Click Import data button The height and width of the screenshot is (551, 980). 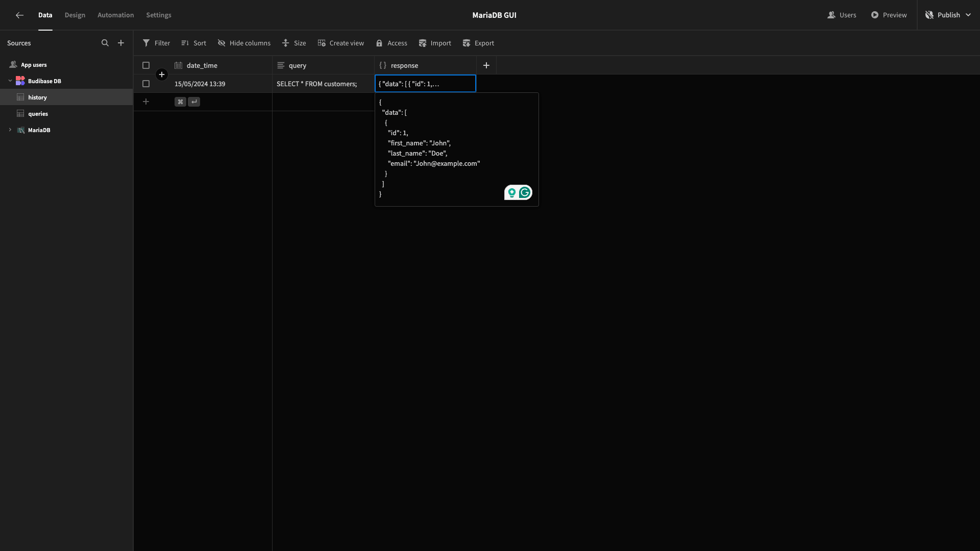click(435, 43)
